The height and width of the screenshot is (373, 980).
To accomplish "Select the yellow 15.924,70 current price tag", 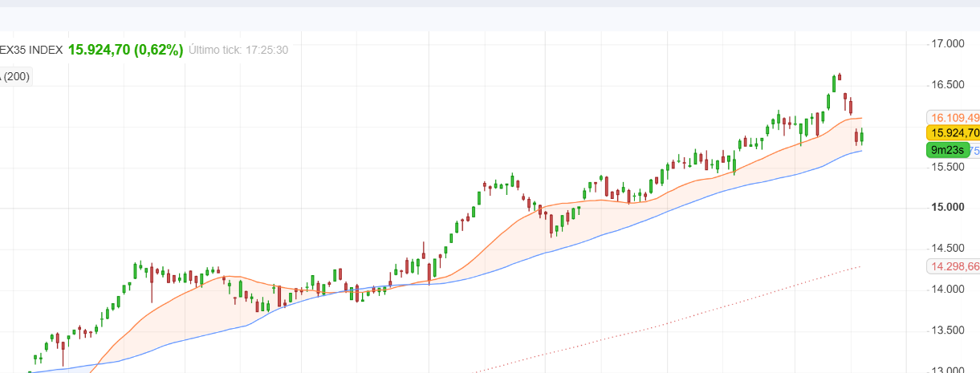I will pyautogui.click(x=953, y=133).
